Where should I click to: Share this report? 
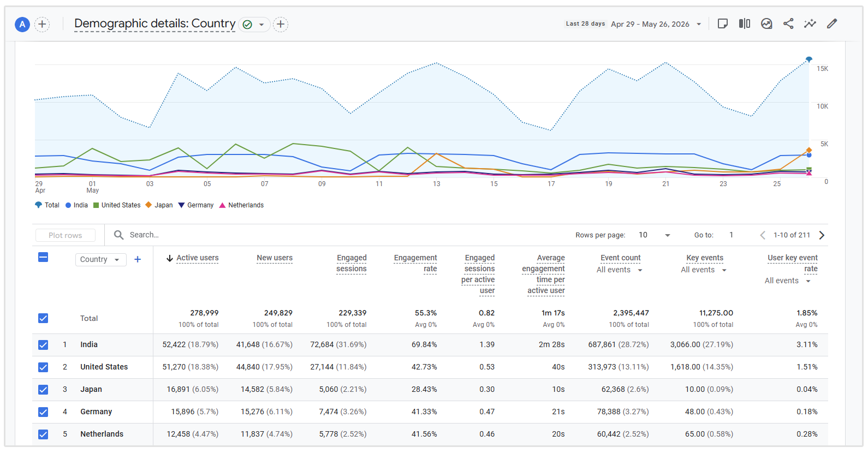coord(788,23)
